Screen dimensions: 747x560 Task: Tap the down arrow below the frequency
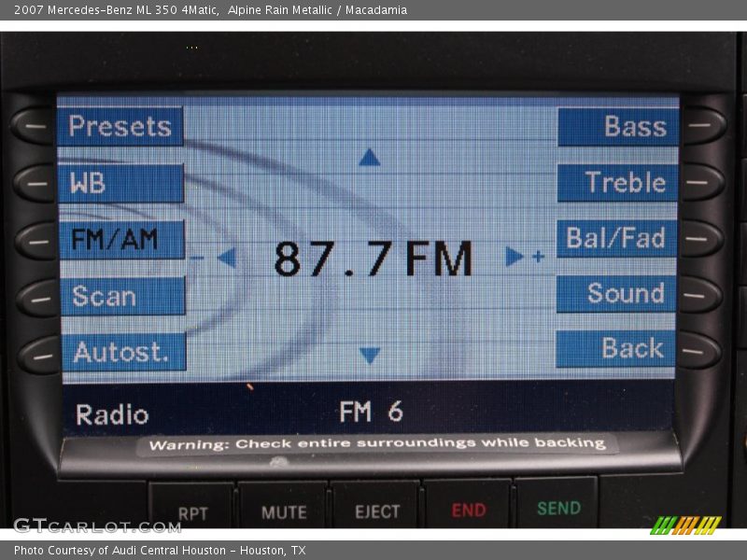click(370, 356)
